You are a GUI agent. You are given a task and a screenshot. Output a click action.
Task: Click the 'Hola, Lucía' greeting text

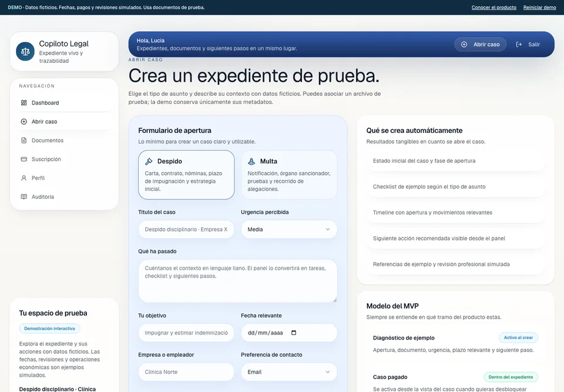(x=150, y=41)
